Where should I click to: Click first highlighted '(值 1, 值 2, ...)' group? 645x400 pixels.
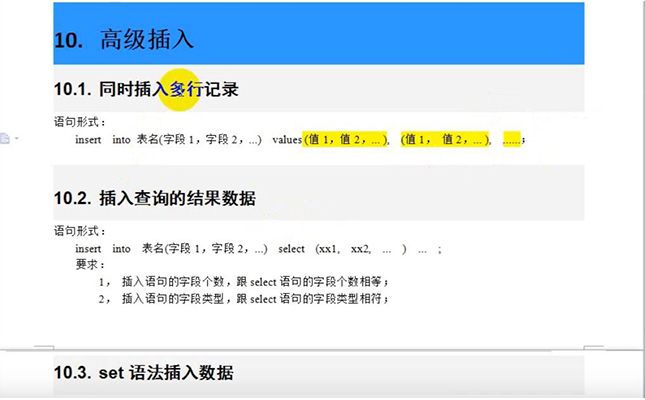346,140
